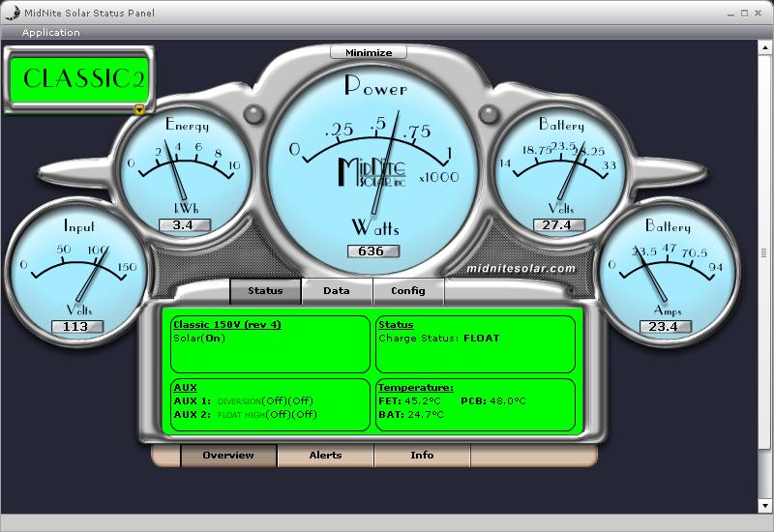Select the CLASSIC 2 device label
The image size is (774, 532).
[79, 80]
